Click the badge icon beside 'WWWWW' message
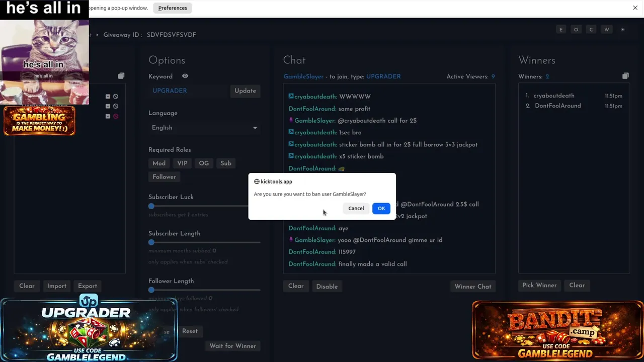This screenshot has width=644, height=362. (291, 96)
